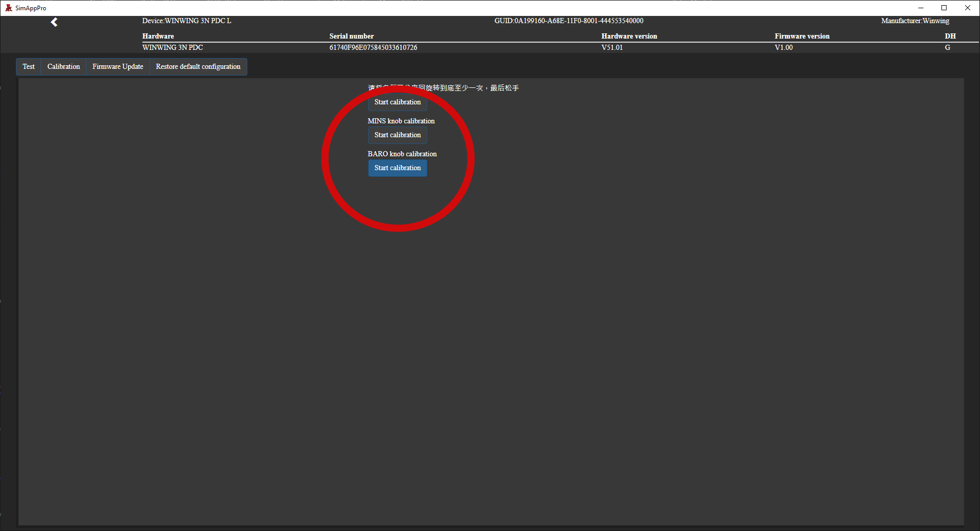Start calibration for the BARO knob
Screen dimensions: 980x531
click(x=397, y=168)
